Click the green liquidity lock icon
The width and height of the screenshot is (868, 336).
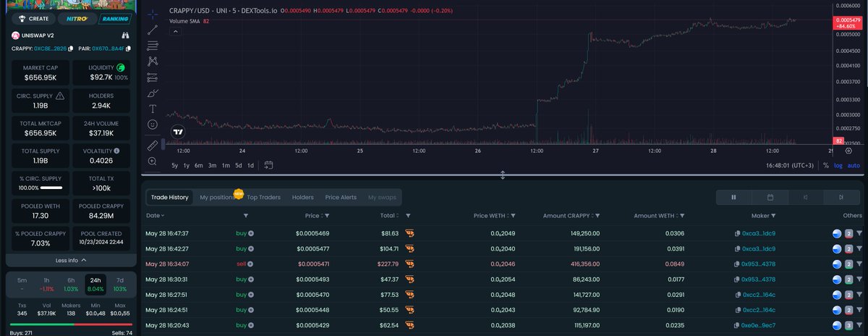pyautogui.click(x=120, y=67)
